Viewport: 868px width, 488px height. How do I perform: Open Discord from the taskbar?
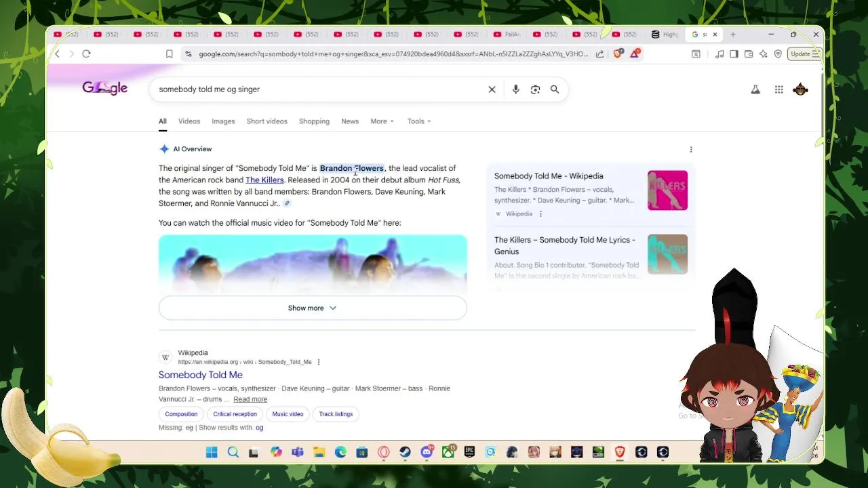coord(427,452)
